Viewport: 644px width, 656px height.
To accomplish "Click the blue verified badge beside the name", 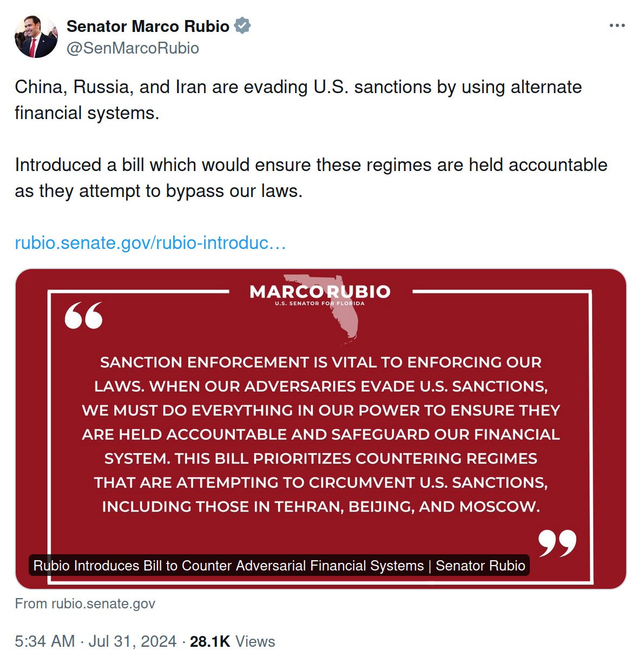I will coord(242,25).
